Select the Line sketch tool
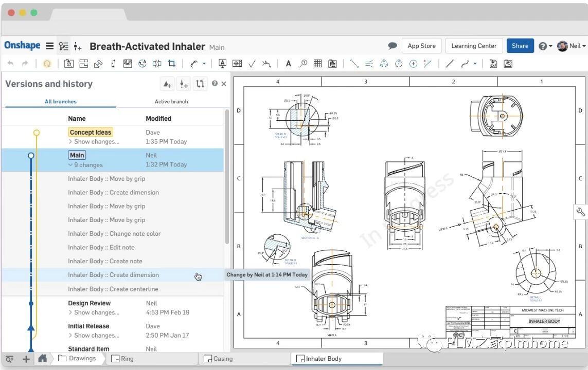The image size is (588, 370). click(x=450, y=64)
